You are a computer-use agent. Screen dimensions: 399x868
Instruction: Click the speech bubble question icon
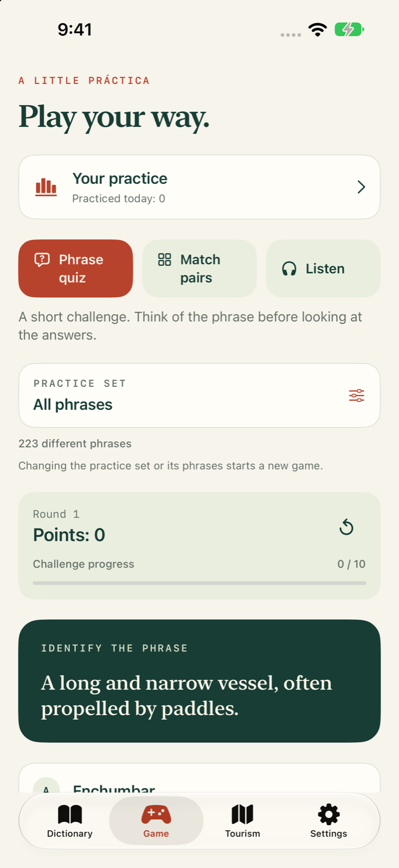(42, 260)
